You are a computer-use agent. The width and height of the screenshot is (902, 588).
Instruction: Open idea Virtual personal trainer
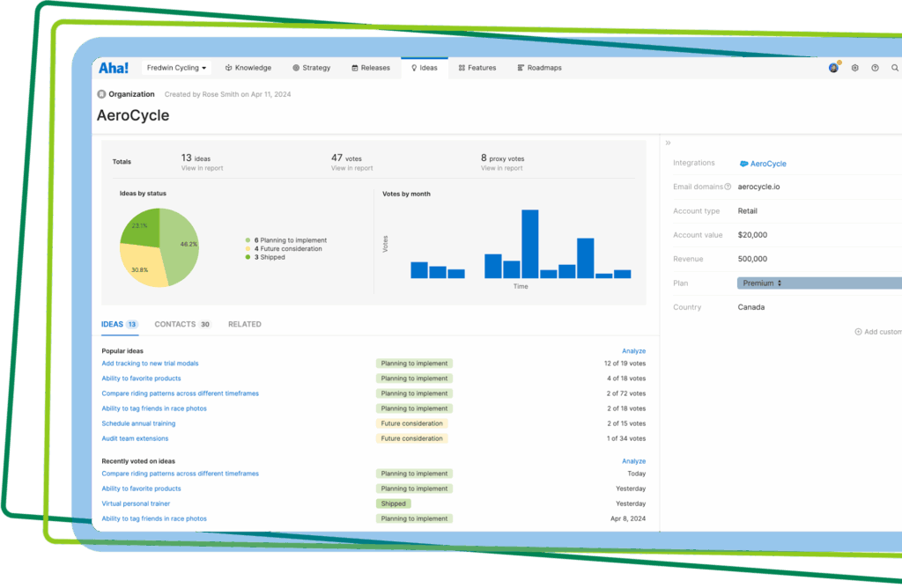point(136,503)
